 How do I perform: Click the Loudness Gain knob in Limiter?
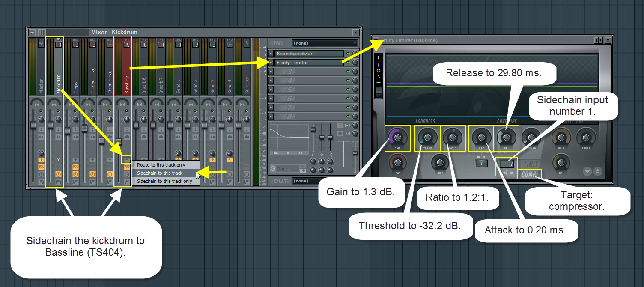398,138
